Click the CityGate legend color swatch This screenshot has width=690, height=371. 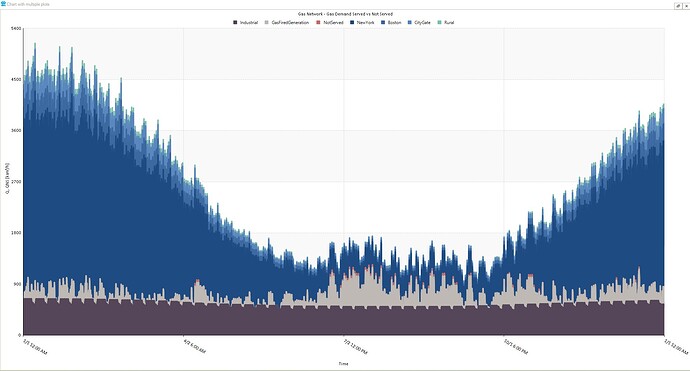(410, 22)
